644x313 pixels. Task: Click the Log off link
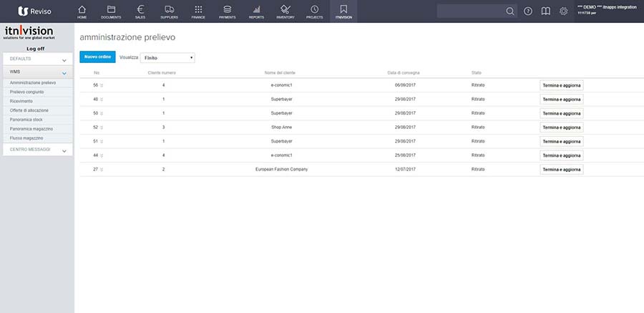tap(36, 48)
